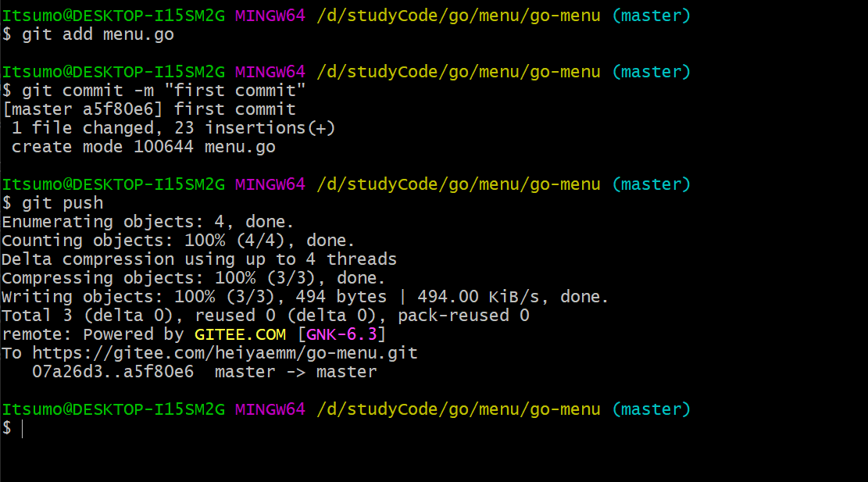Click the "git push" command text
Image resolution: width=868 pixels, height=482 pixels.
point(63,203)
